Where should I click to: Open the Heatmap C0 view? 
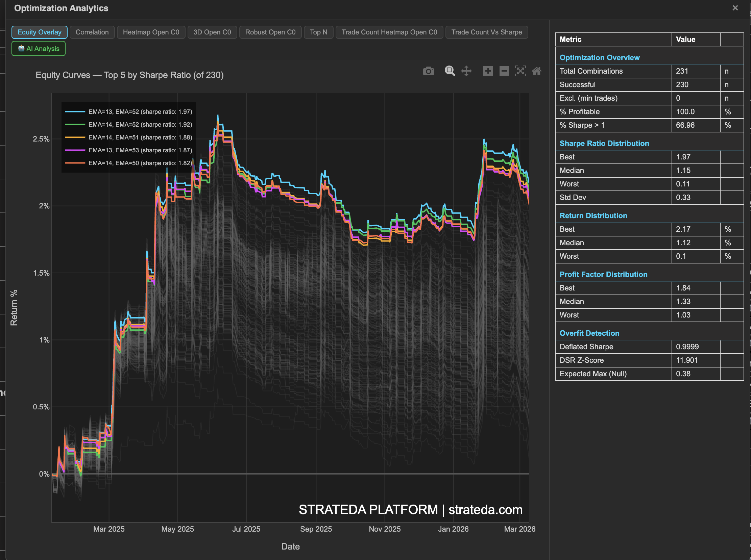(x=151, y=32)
